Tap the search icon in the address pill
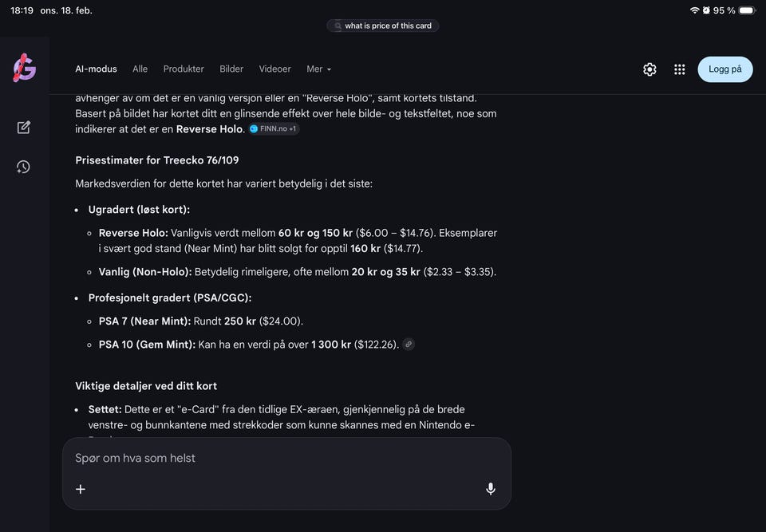766x532 pixels. point(338,26)
